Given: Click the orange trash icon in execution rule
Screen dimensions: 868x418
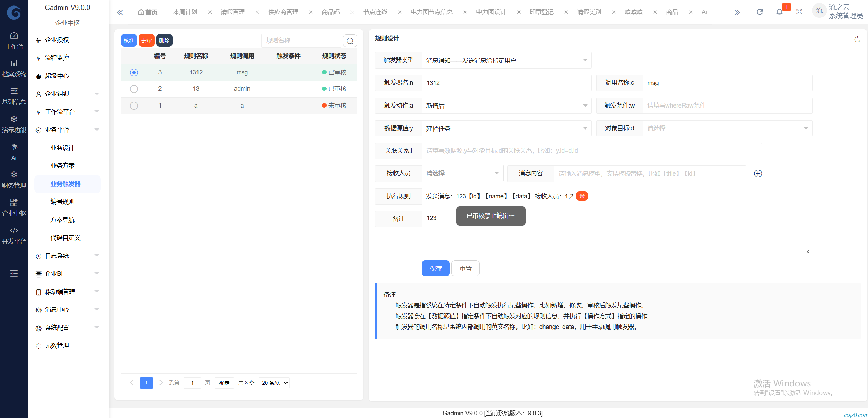Looking at the screenshot, I should [x=582, y=196].
